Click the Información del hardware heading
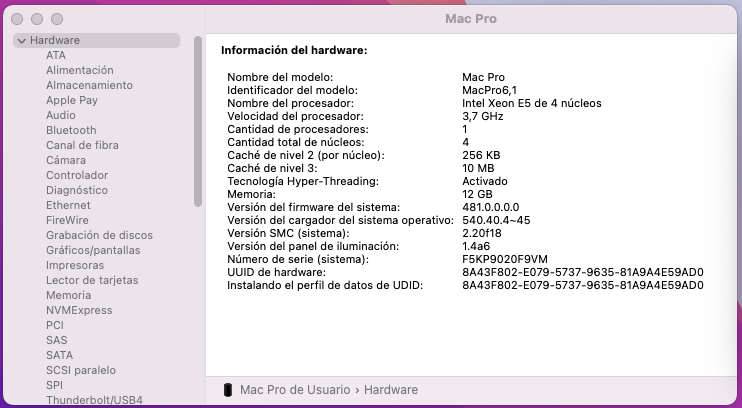The width and height of the screenshot is (742, 408). (294, 50)
